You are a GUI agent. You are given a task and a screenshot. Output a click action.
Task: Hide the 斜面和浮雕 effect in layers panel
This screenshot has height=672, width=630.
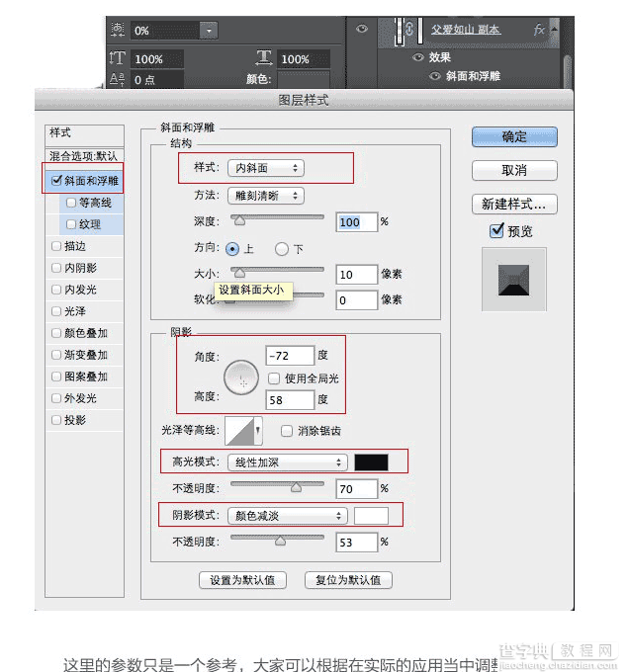(435, 76)
